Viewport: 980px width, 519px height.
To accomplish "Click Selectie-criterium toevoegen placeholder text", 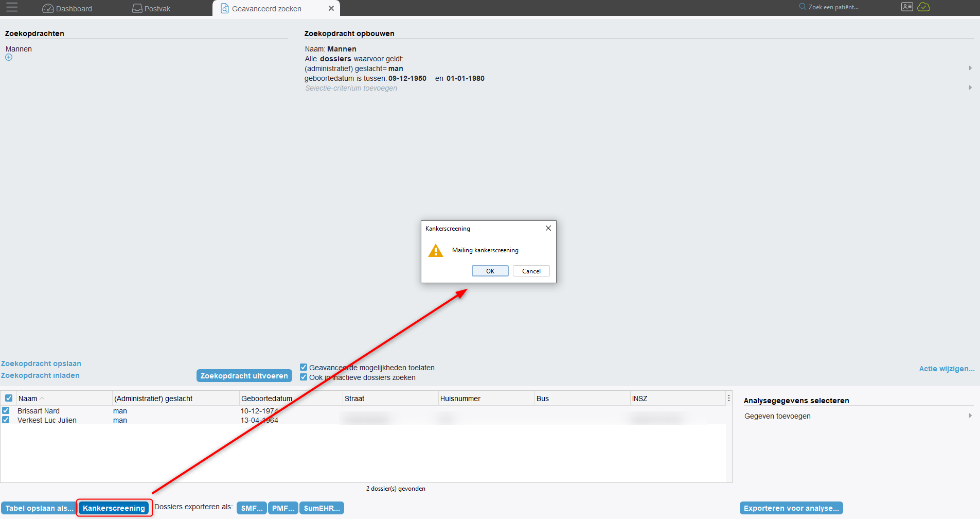I will click(x=351, y=88).
